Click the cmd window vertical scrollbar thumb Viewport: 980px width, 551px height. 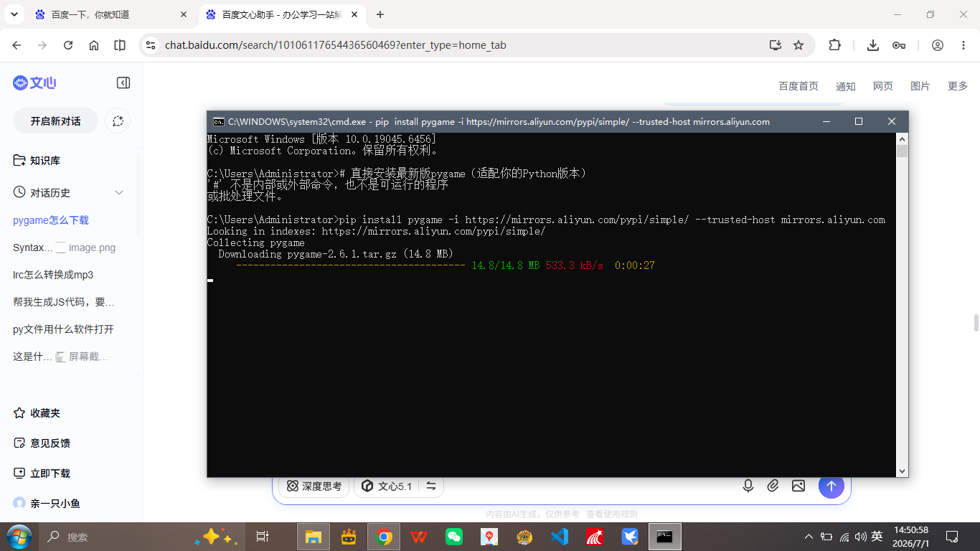coord(903,151)
